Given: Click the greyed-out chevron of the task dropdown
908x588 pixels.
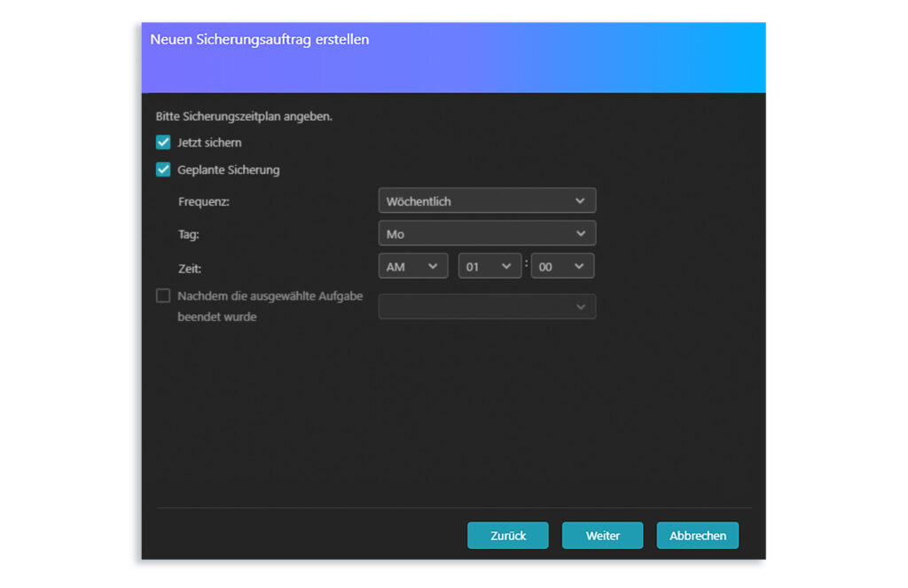Looking at the screenshot, I should pyautogui.click(x=581, y=307).
